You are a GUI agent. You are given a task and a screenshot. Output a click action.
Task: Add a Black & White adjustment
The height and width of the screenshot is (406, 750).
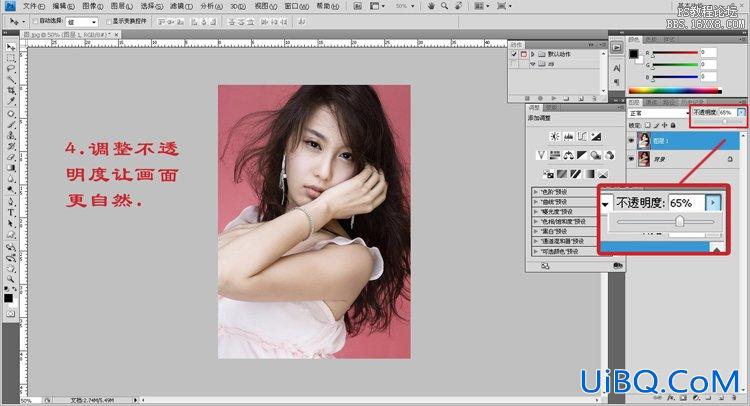[582, 155]
